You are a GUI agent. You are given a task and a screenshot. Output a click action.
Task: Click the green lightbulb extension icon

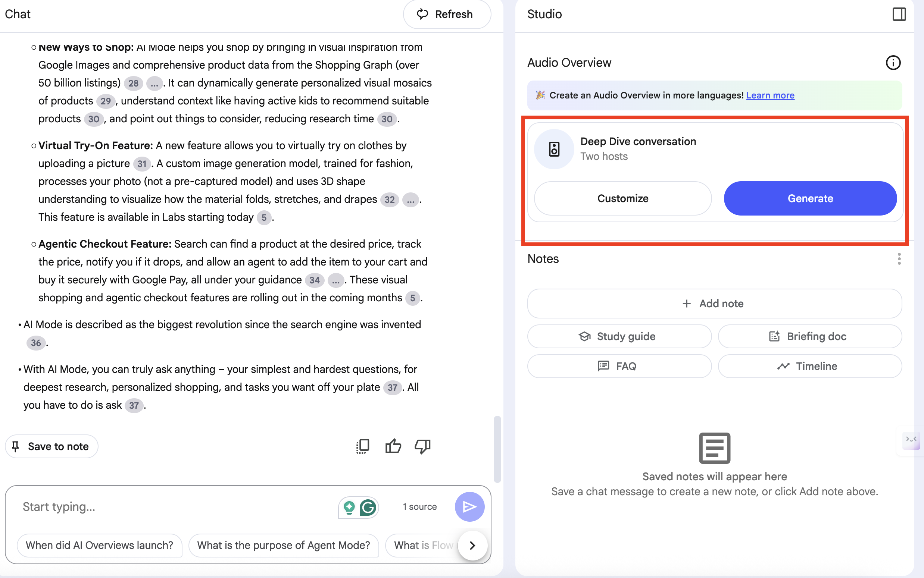[x=349, y=507]
